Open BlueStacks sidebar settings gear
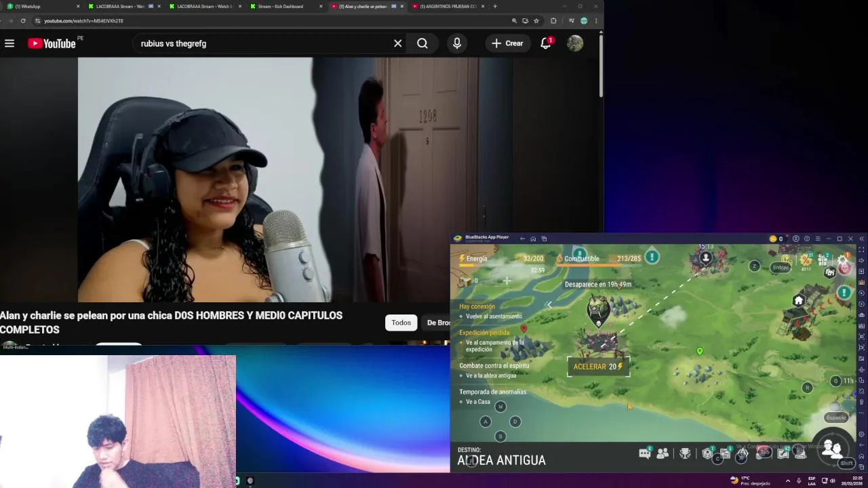Viewport: 868px width, 488px height. [861, 434]
